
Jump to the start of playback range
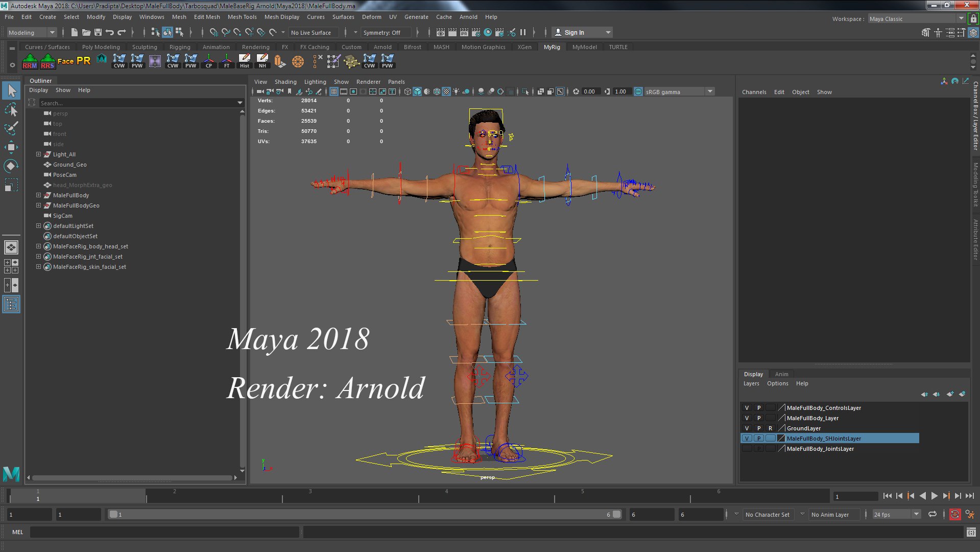click(888, 496)
